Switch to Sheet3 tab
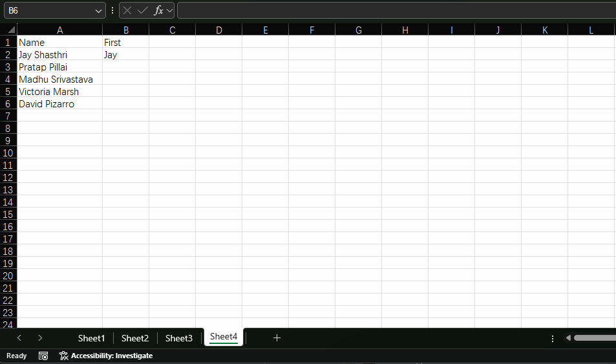The image size is (616, 364). (x=179, y=338)
